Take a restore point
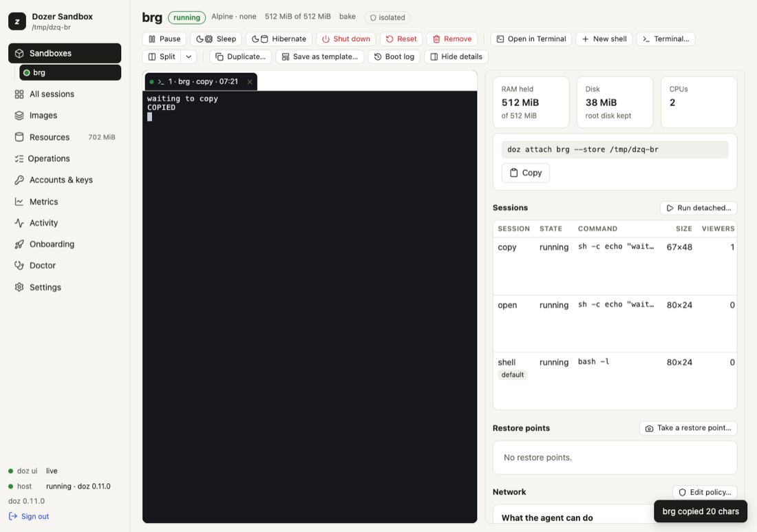This screenshot has width=757, height=532. pyautogui.click(x=688, y=428)
